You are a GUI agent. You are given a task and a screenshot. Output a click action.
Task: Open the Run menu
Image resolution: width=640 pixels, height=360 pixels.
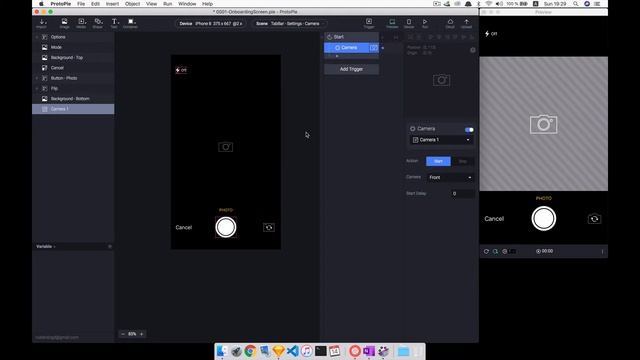coord(167,4)
